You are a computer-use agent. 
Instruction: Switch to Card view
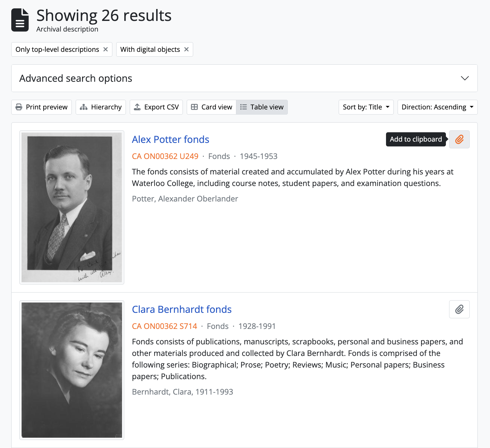[212, 107]
